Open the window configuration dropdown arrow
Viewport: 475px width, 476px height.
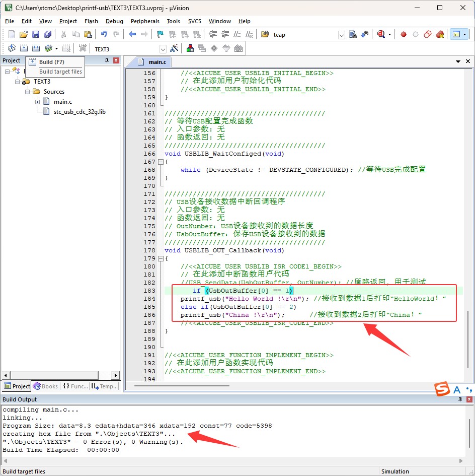click(x=465, y=34)
